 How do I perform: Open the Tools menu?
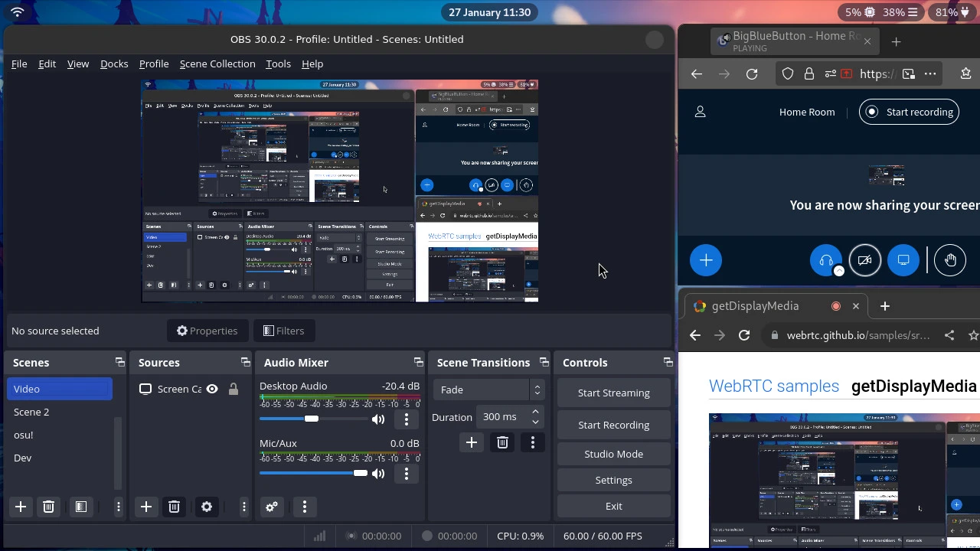[278, 64]
